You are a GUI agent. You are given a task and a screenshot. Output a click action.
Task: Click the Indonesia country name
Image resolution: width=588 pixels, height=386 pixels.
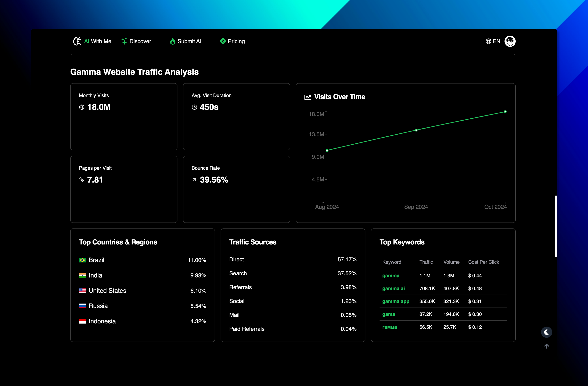tap(102, 321)
